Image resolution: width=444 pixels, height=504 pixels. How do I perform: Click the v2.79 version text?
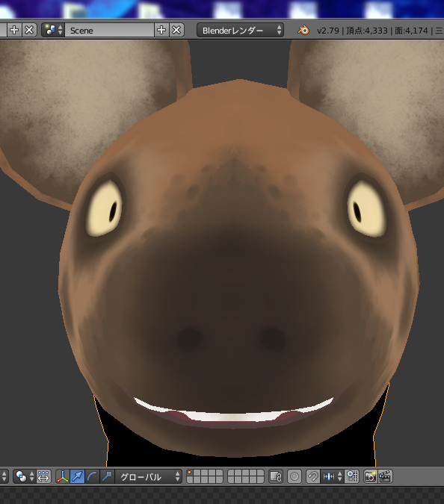click(327, 31)
